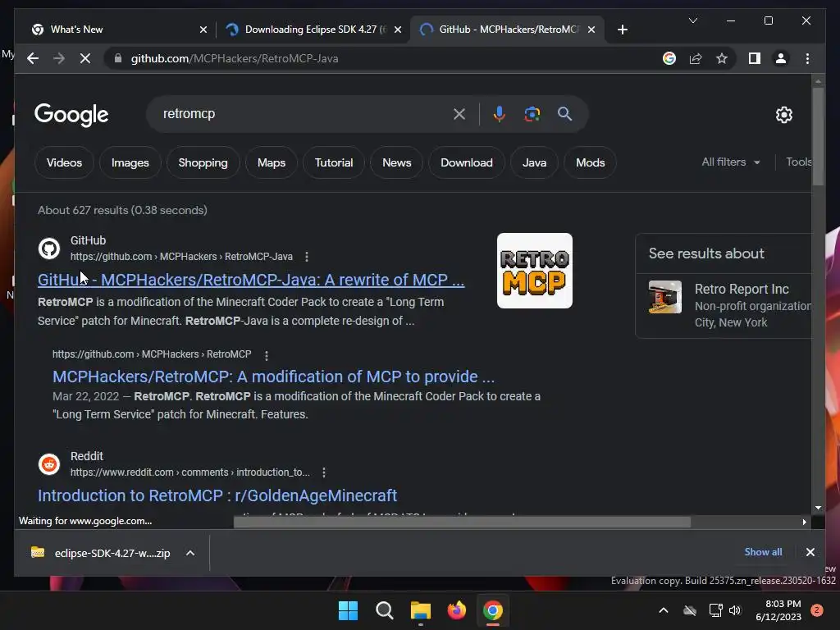The height and width of the screenshot is (630, 840).
Task: Select the Download filter chip
Action: click(467, 162)
